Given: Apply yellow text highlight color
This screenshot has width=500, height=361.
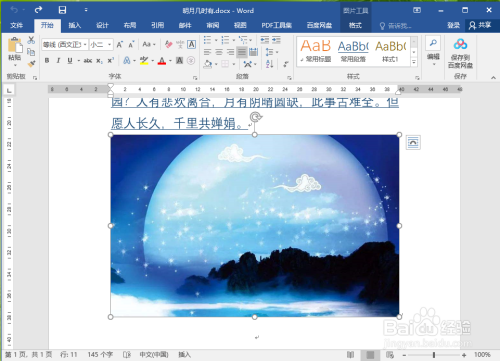Looking at the screenshot, I should point(144,61).
